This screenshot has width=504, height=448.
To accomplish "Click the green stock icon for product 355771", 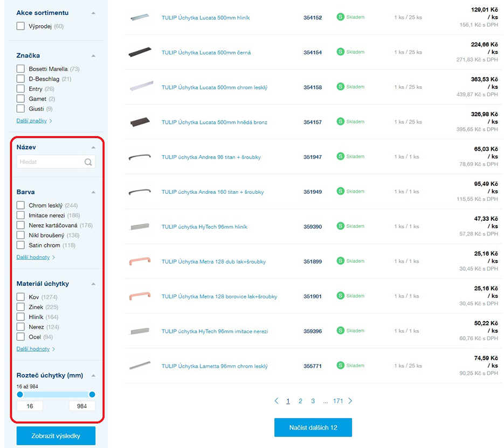I will (x=341, y=366).
